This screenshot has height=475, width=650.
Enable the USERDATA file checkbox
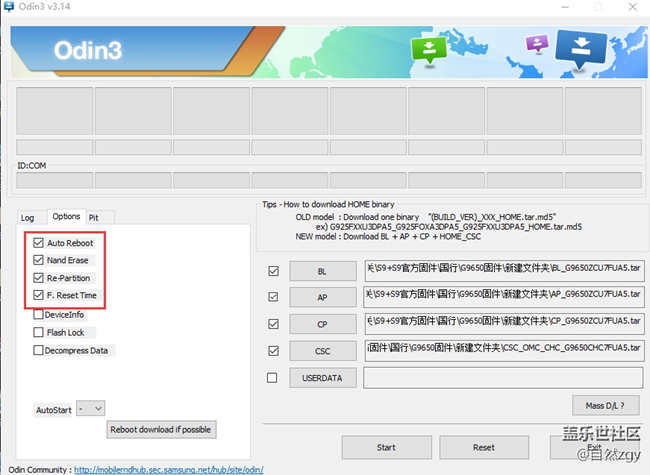pos(273,378)
